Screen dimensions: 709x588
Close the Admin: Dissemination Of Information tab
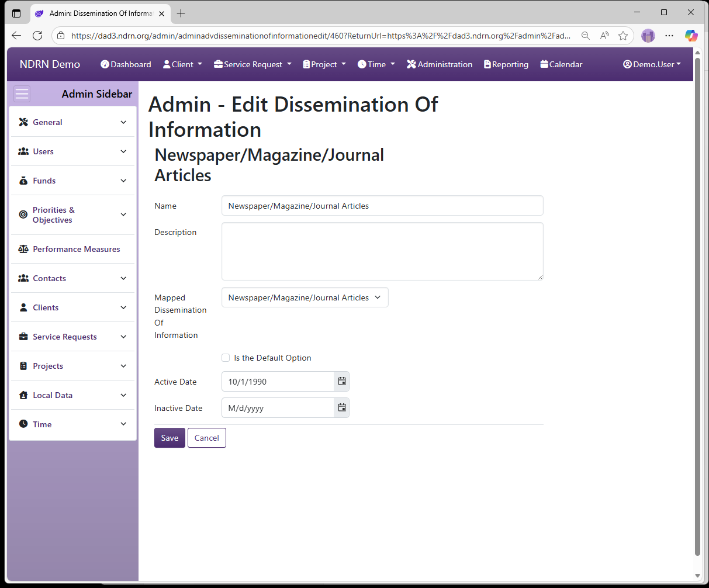pos(162,13)
